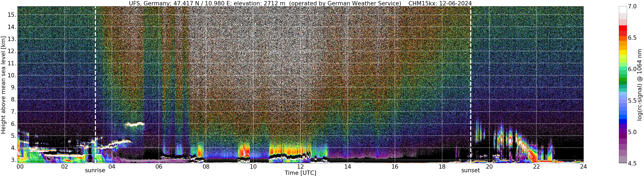This screenshot has height=177, width=644.
Task: Click the red backscatter patch near 11-12 UTC
Action: 290,151
